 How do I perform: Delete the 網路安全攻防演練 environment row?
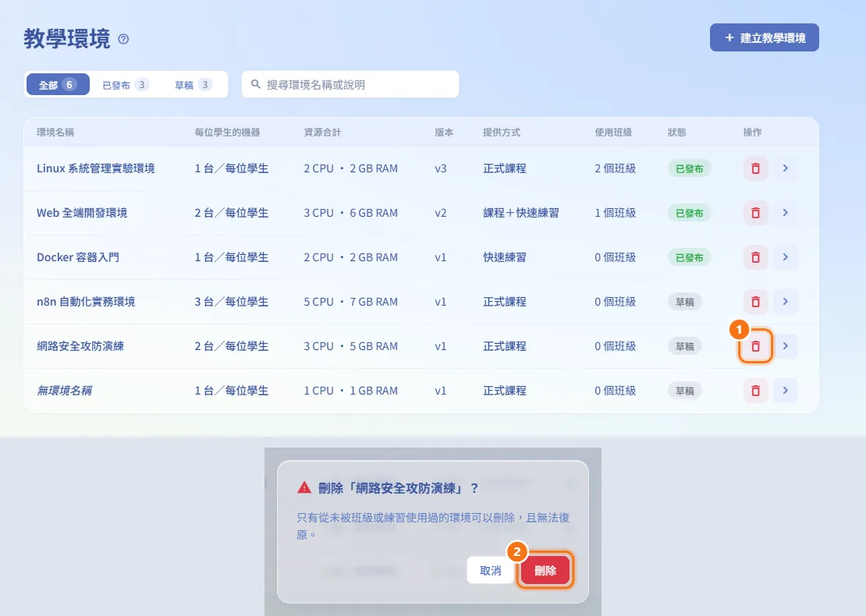(755, 346)
